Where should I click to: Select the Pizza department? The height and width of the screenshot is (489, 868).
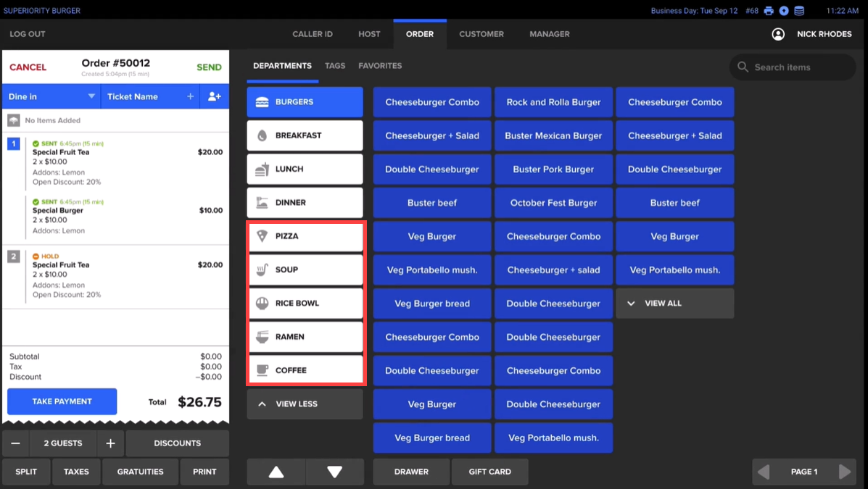click(305, 236)
